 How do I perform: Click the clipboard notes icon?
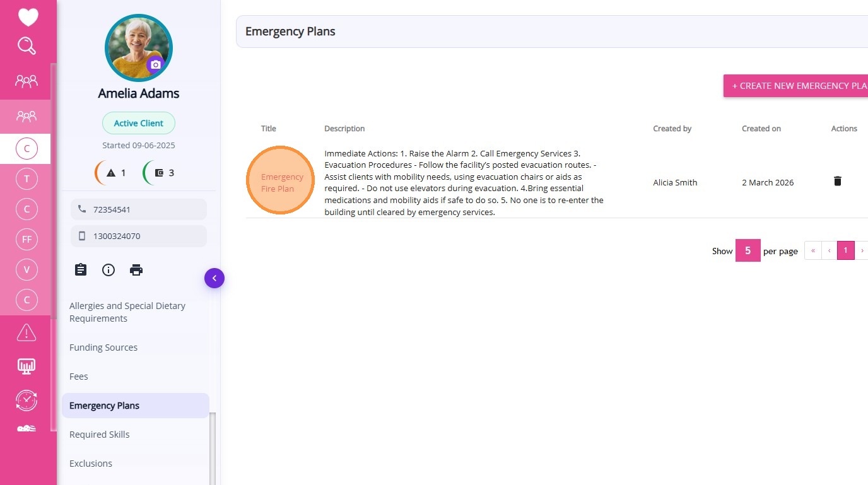point(81,270)
